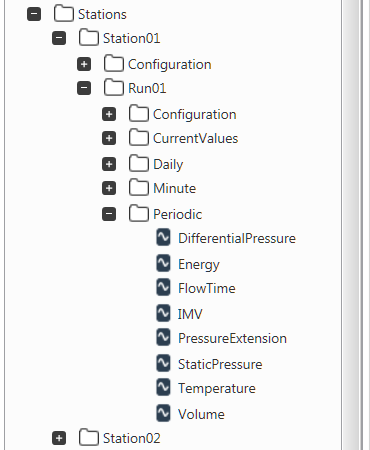Screen dimensions: 370x450
Task: Expand the Minute folder
Action: [x=109, y=188]
